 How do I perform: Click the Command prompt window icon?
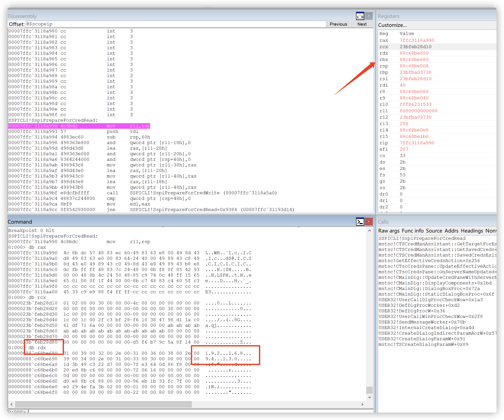pyautogui.click(x=360, y=222)
